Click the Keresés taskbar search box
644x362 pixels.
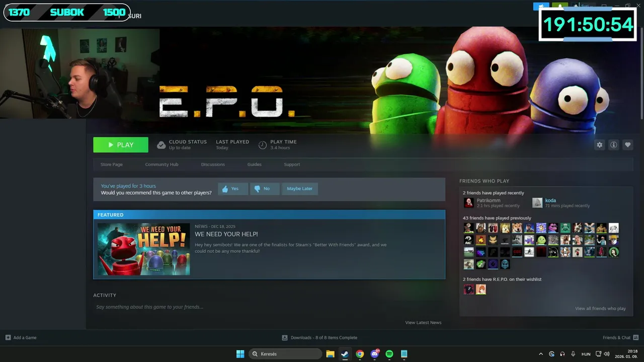285,354
